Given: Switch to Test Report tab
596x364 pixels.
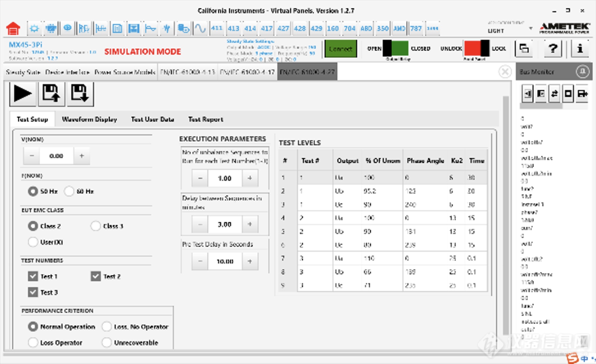Looking at the screenshot, I should coord(205,119).
